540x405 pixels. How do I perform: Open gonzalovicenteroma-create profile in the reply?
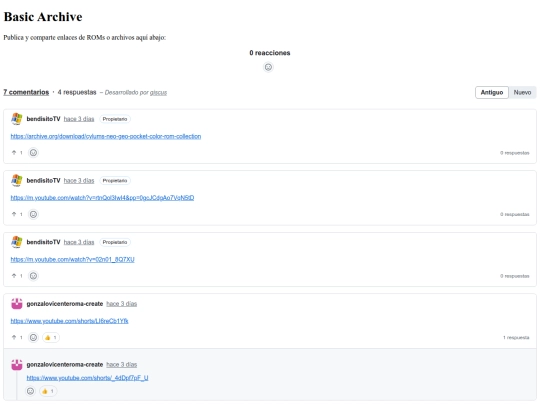point(65,364)
